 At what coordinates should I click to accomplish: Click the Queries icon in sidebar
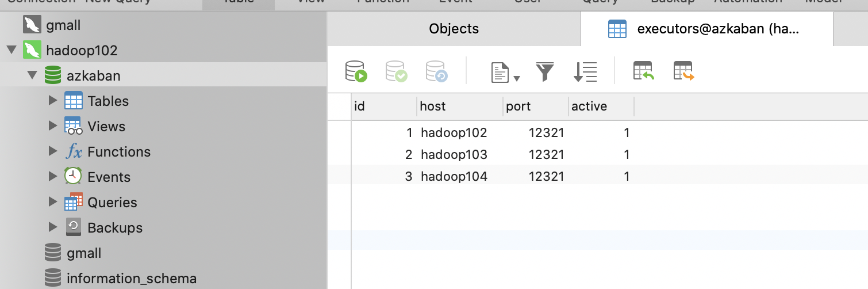73,202
